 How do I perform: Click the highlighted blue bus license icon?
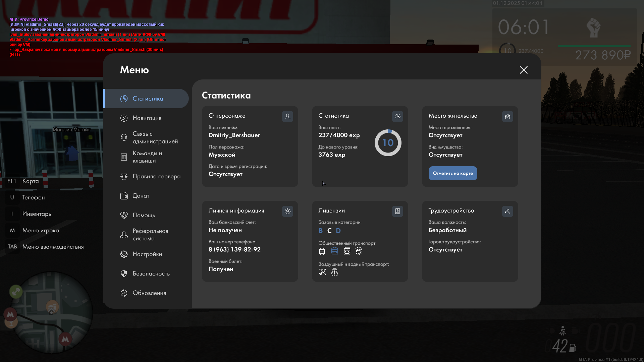tap(334, 251)
